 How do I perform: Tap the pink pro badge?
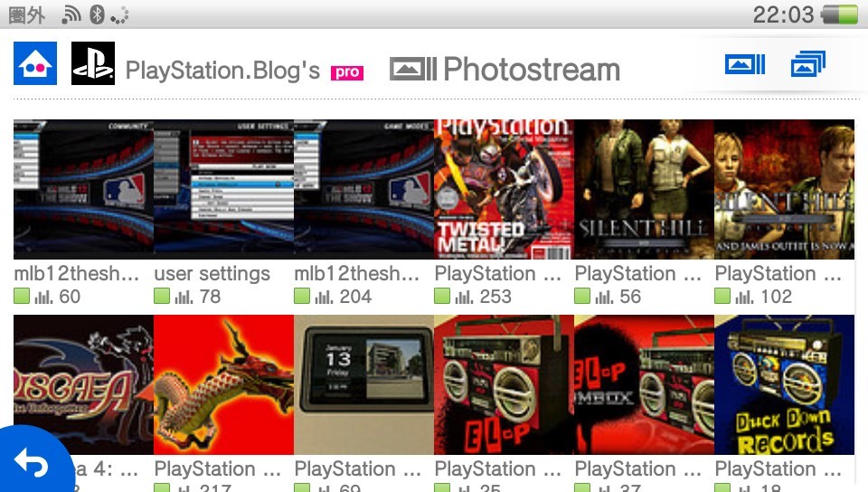(347, 72)
